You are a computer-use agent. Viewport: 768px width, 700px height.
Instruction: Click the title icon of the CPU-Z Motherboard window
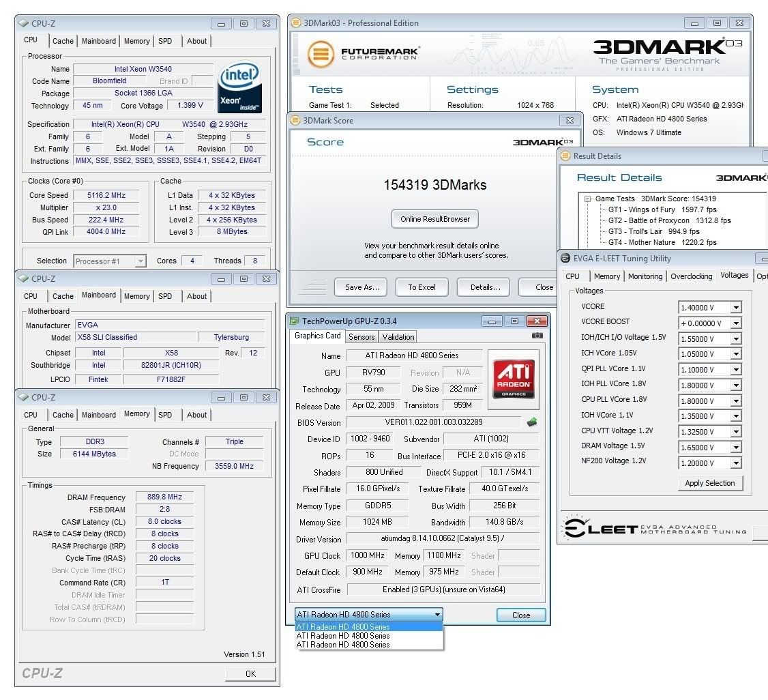click(x=23, y=278)
